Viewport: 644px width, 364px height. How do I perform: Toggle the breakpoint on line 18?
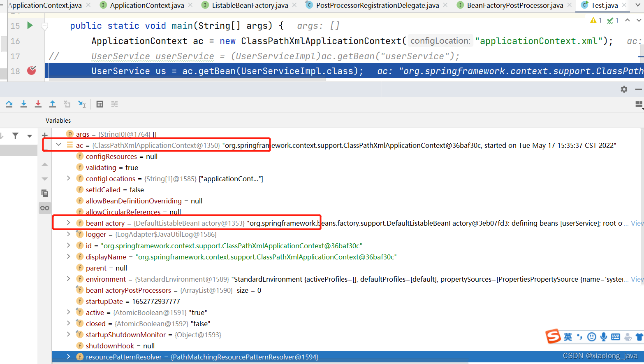coord(32,70)
